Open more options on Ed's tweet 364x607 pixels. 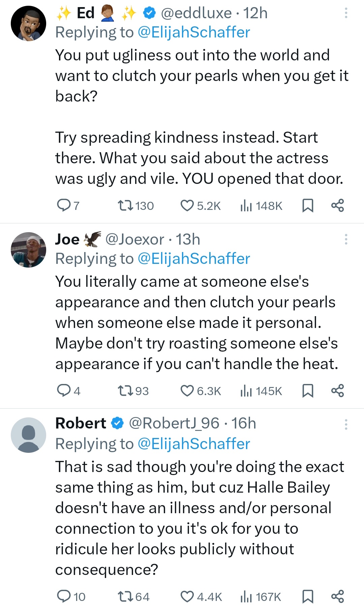coord(346,13)
